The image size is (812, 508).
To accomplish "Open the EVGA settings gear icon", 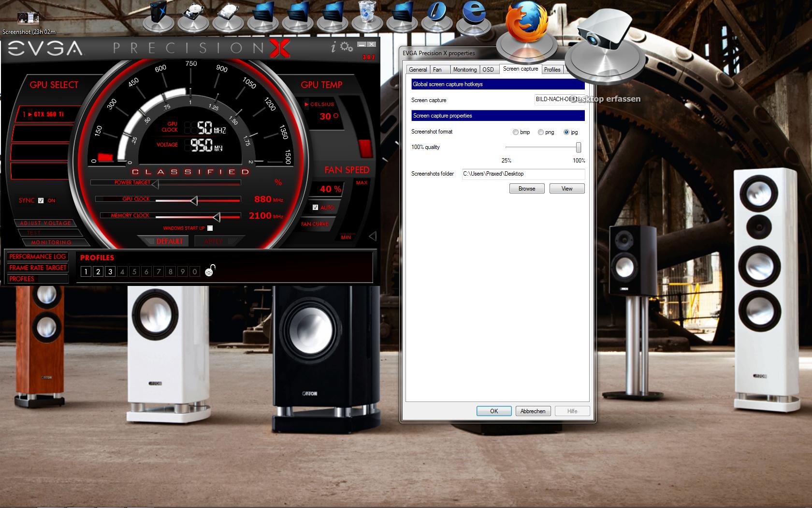I will pos(346,47).
